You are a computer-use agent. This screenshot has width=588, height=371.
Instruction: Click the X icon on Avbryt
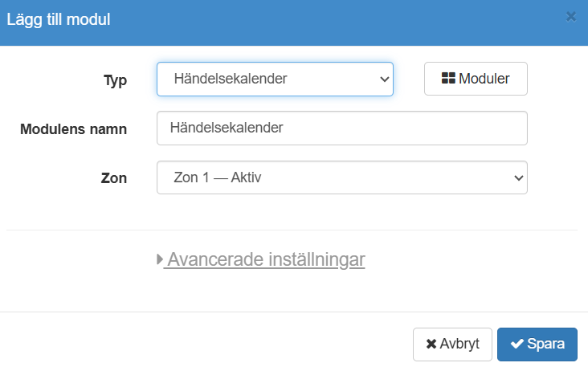[431, 344]
